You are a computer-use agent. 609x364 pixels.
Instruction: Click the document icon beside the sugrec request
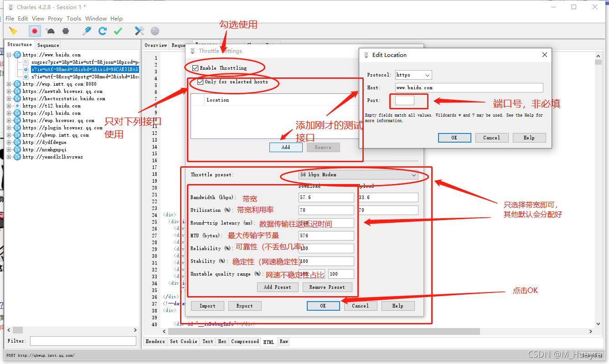point(26,62)
